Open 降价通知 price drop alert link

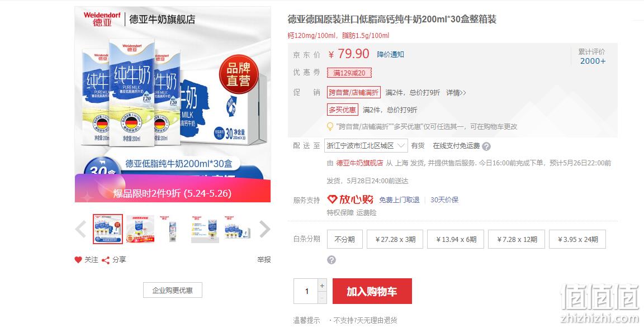(x=391, y=54)
